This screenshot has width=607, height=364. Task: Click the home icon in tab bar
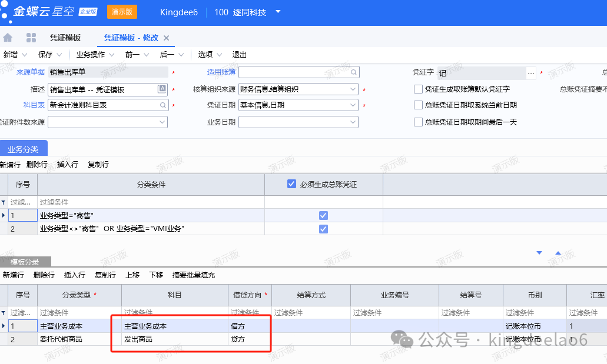coord(8,38)
